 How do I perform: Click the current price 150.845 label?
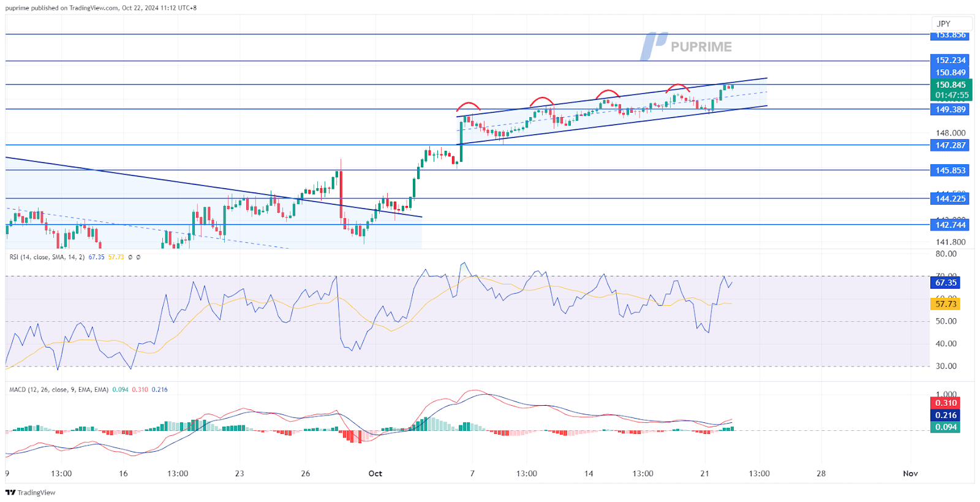point(951,85)
